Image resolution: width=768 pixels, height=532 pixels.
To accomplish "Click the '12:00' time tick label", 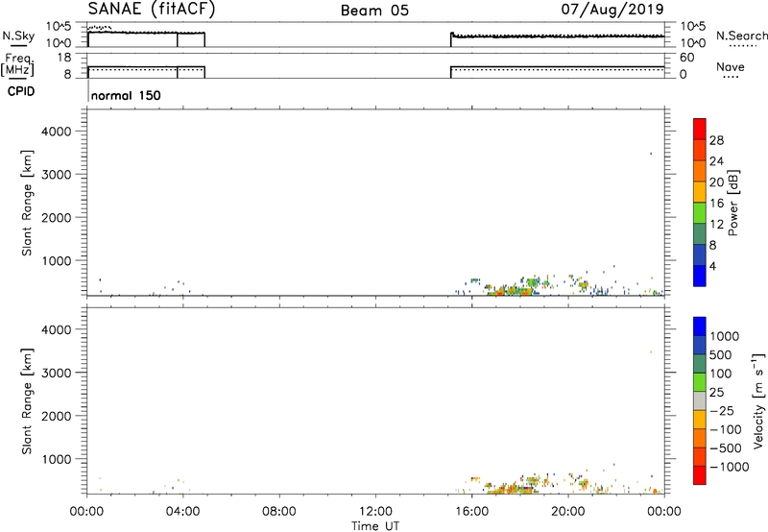I will [x=375, y=512].
